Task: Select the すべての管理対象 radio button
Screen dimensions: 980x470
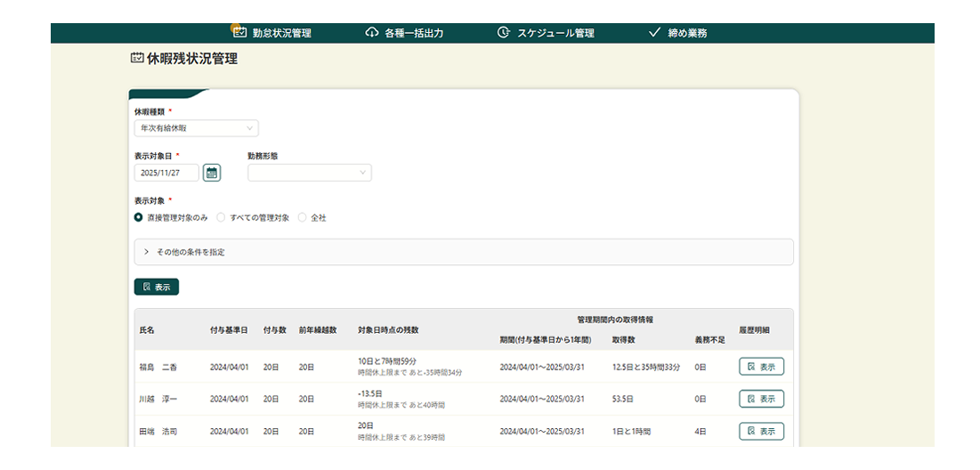Action: coord(221,218)
